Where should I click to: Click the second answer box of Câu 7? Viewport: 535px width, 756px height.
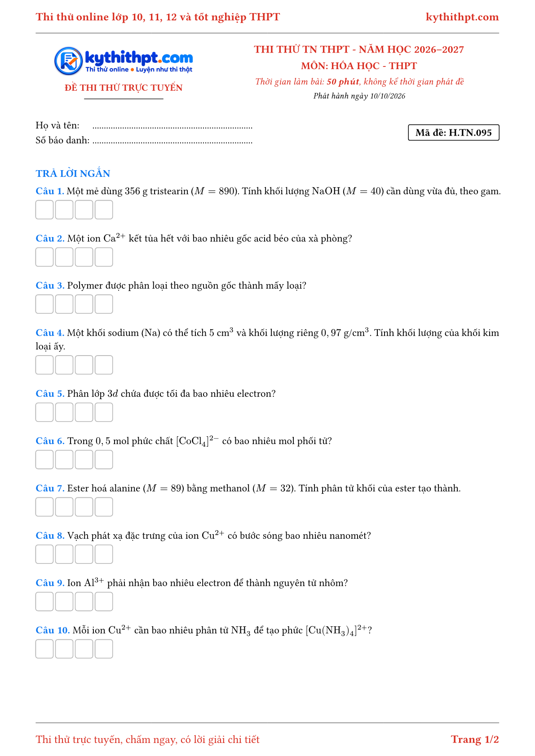pyautogui.click(x=64, y=507)
